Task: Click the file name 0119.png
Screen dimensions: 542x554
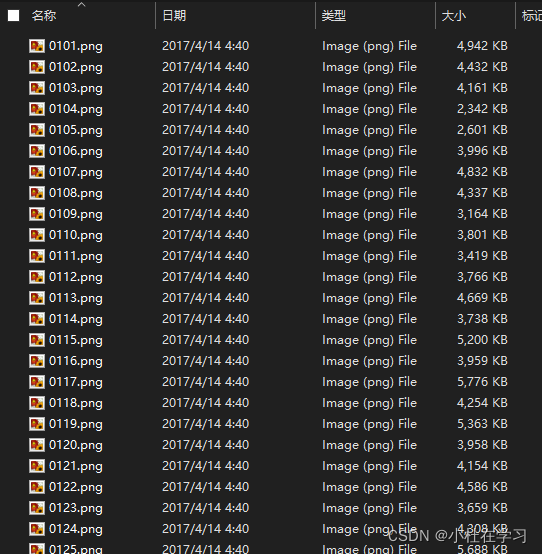Action: pyautogui.click(x=76, y=424)
